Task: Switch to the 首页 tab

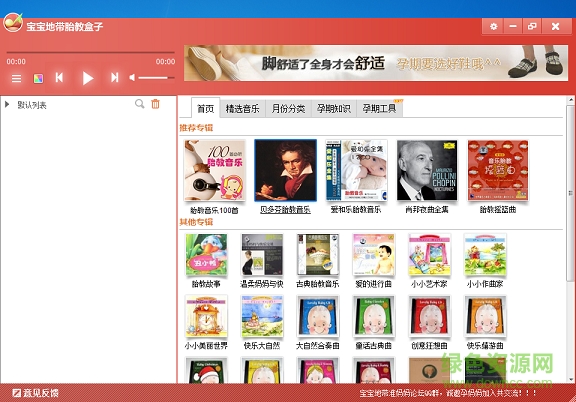Action: point(205,108)
